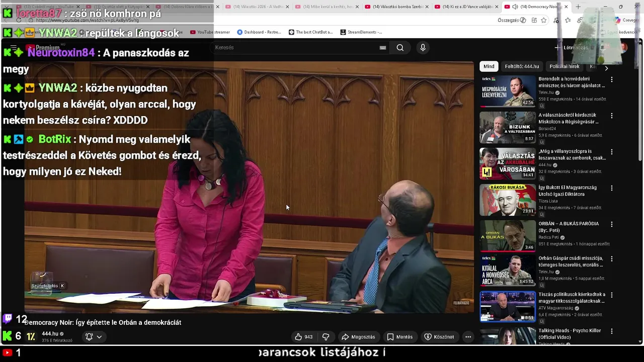Screen dimensions: 644x362
Task: Close the Mibe kerül a kerítés tab
Action: [356, 7]
